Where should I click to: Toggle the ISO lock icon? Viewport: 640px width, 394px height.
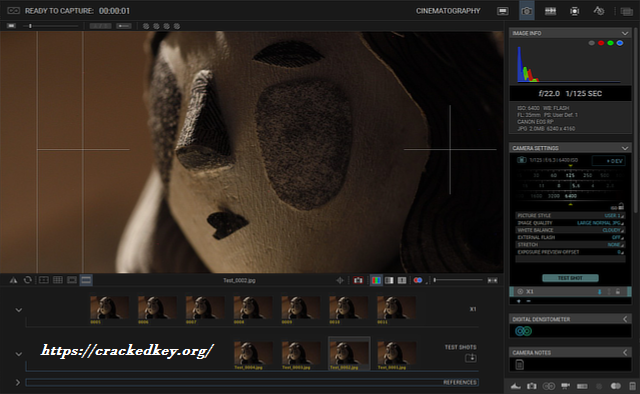pos(621,206)
